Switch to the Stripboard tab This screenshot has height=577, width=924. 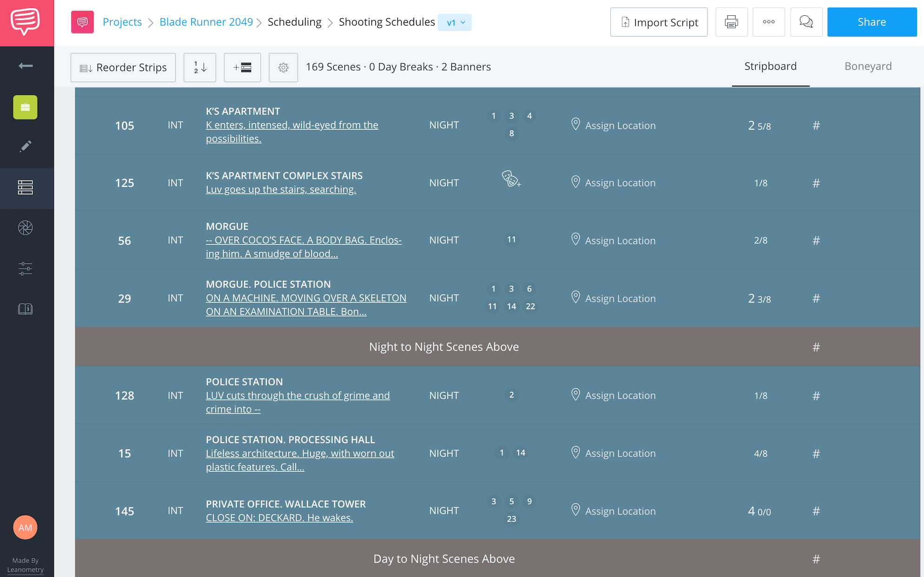click(x=770, y=66)
